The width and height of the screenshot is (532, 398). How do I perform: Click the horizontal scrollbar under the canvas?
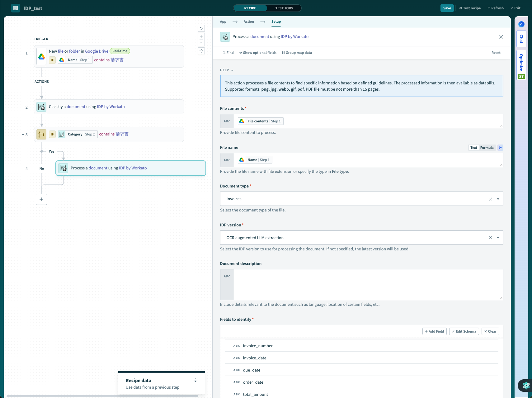(x=102, y=396)
